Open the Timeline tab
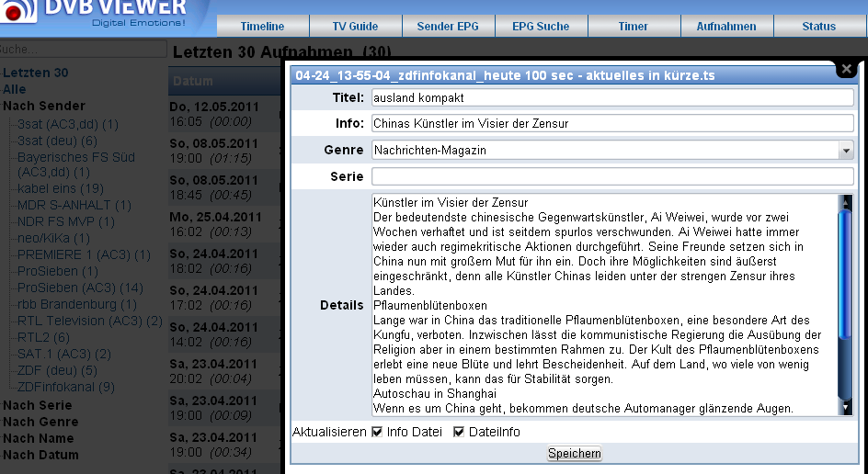Viewport: 868px width, 474px height. 262,27
